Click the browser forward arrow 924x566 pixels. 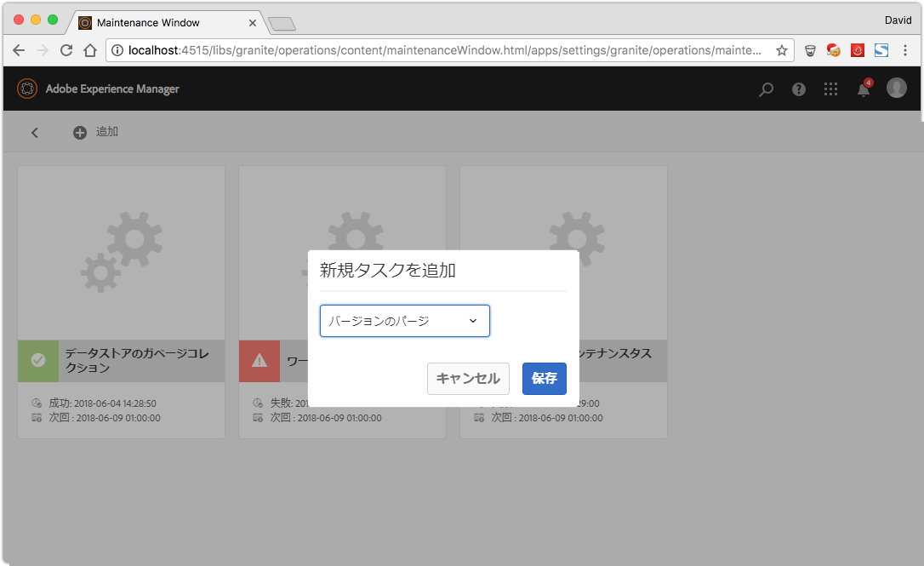43,51
